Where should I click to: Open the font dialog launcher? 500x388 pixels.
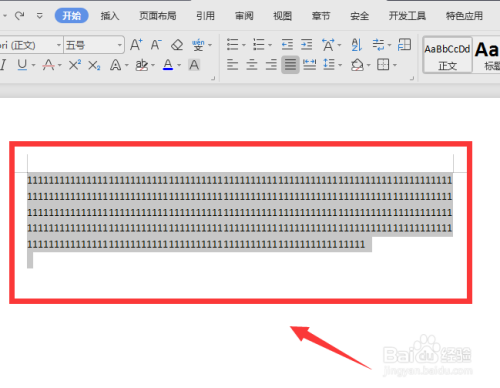213,78
